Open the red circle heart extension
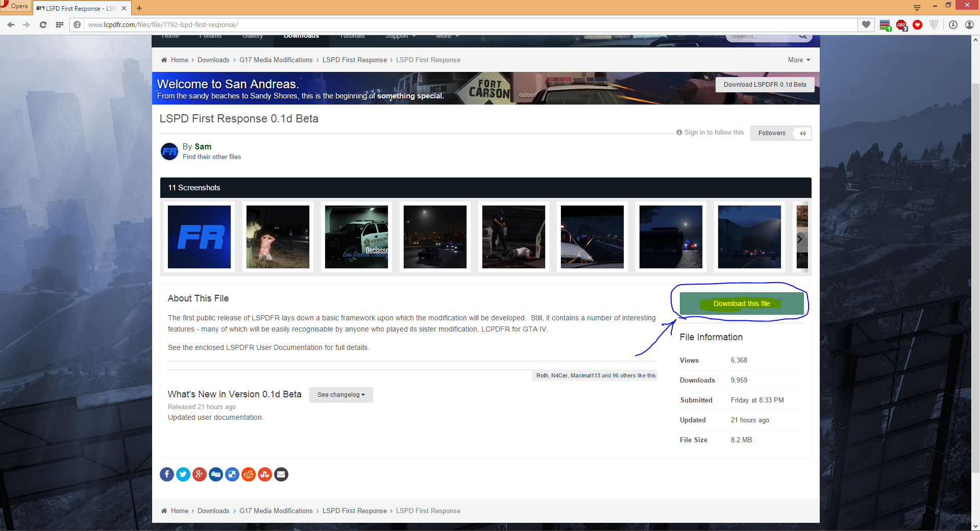 918,24
